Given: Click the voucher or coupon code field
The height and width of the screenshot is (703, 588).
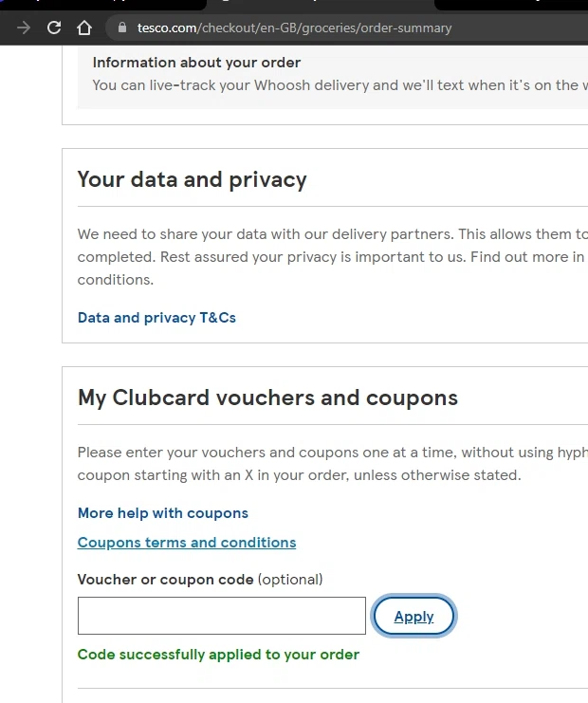Looking at the screenshot, I should (221, 616).
